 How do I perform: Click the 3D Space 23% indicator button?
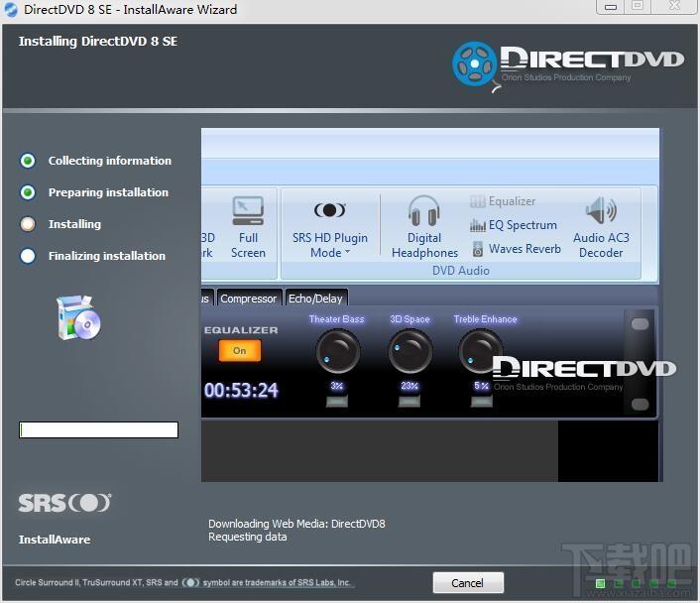pyautogui.click(x=409, y=402)
